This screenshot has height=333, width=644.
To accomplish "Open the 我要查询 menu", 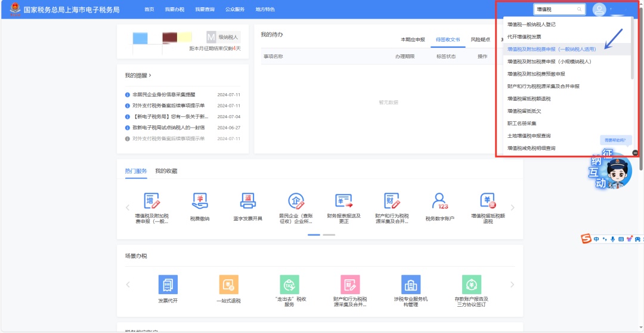I will pos(205,10).
